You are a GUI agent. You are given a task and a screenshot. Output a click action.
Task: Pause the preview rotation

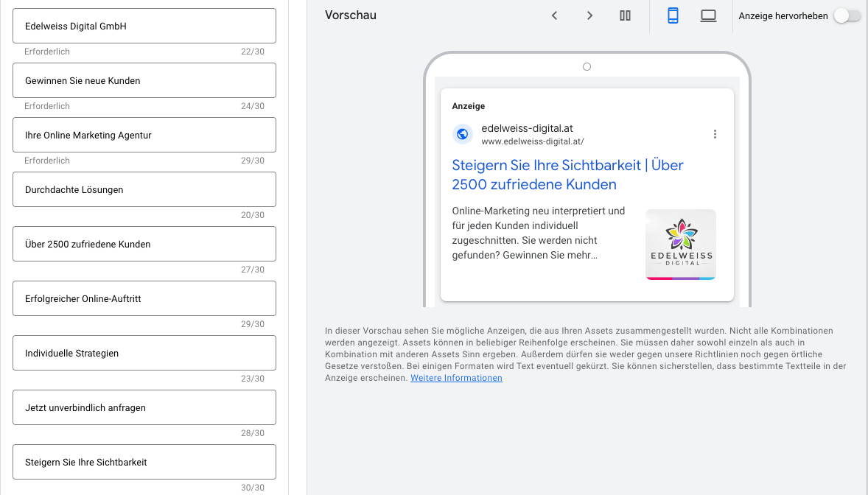click(x=625, y=15)
